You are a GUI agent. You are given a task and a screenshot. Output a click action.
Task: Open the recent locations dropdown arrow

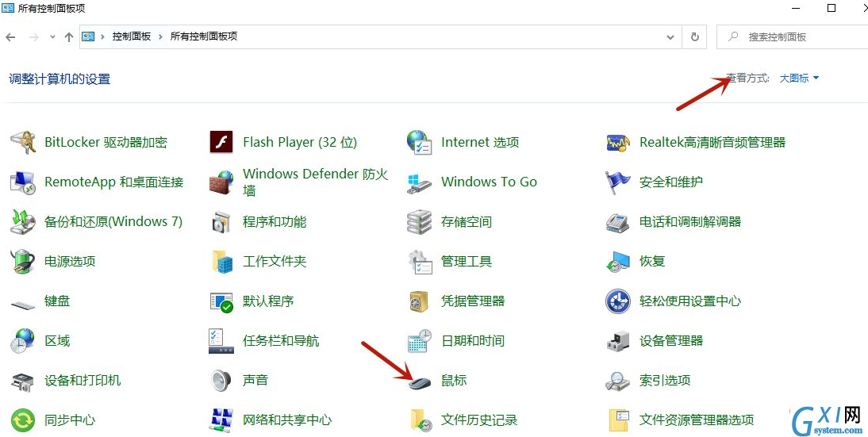click(x=52, y=37)
